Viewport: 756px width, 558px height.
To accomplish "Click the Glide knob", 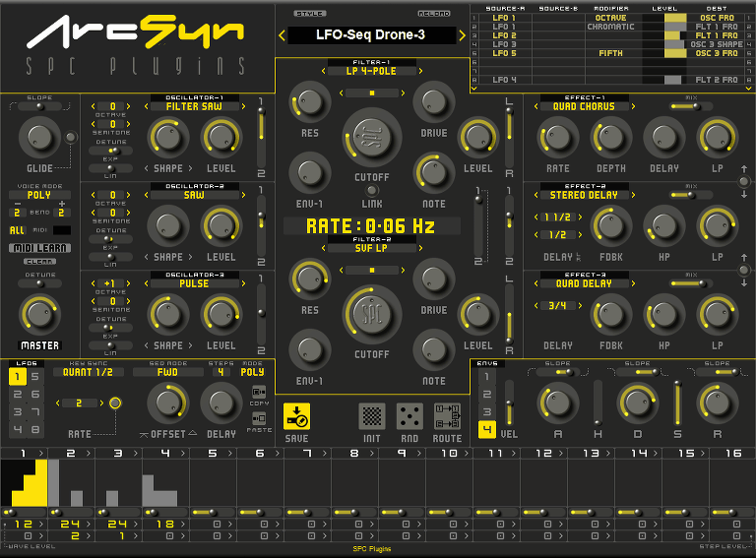I will [39, 138].
